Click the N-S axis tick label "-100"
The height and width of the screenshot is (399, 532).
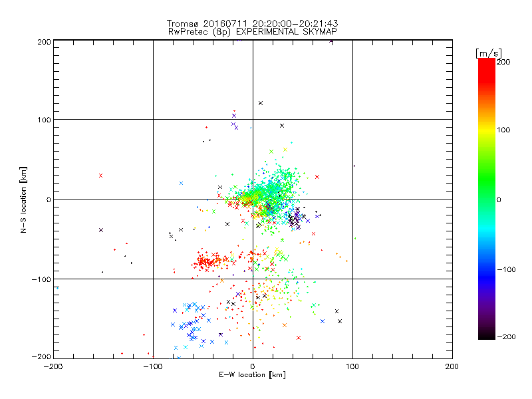coord(41,279)
